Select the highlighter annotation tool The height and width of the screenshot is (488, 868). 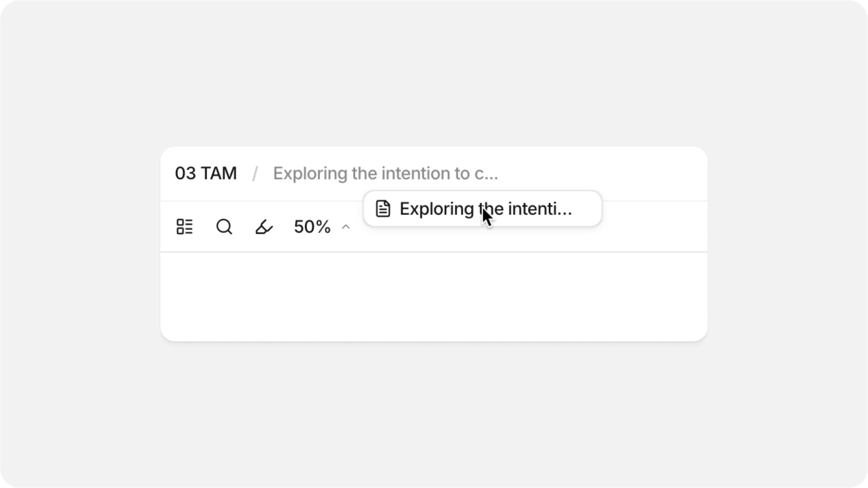click(x=264, y=227)
